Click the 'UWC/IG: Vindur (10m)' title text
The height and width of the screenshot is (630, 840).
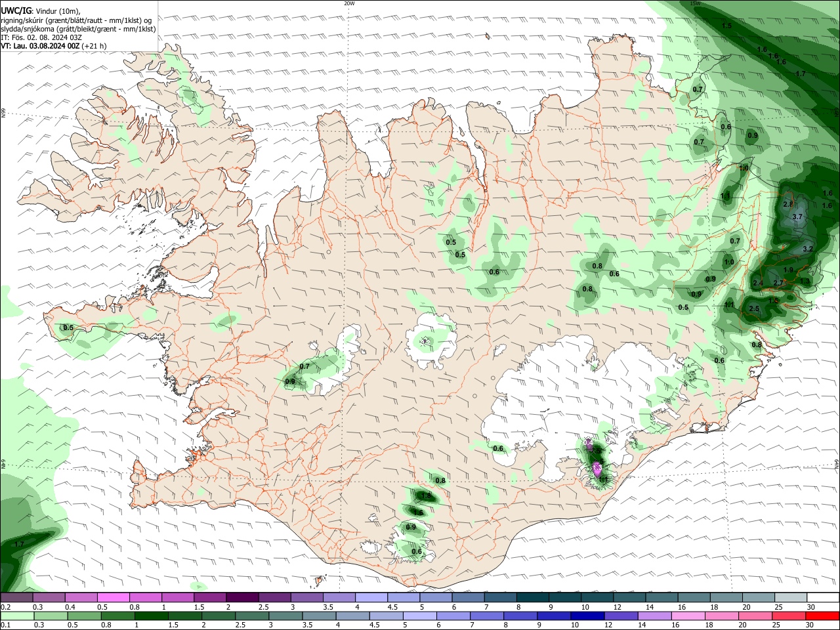point(41,11)
